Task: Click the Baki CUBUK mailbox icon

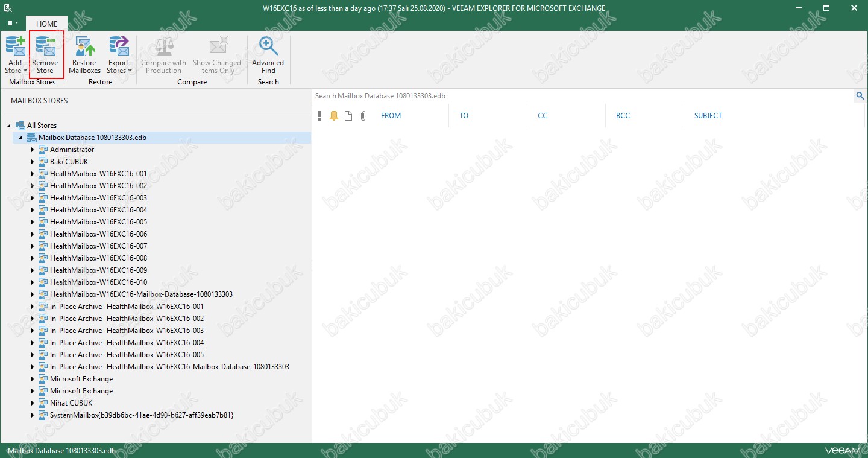Action: 43,162
